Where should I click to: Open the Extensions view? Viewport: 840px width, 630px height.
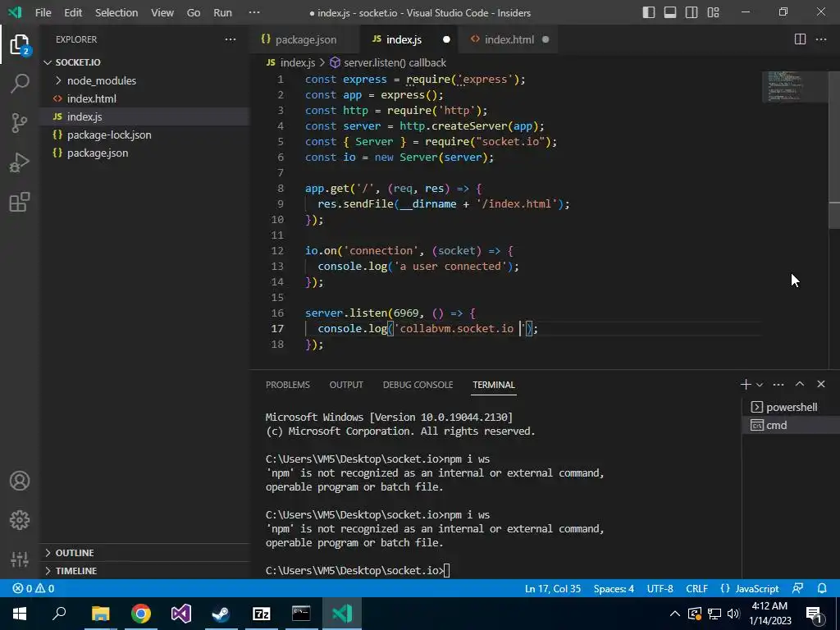20,202
